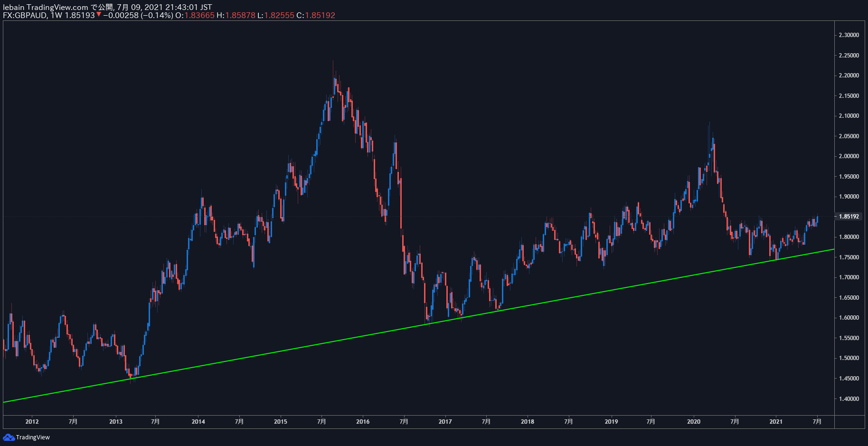Screen dimensions: 868x446
Task: Click the 1.50000 price axis label
Action: pyautogui.click(x=849, y=358)
